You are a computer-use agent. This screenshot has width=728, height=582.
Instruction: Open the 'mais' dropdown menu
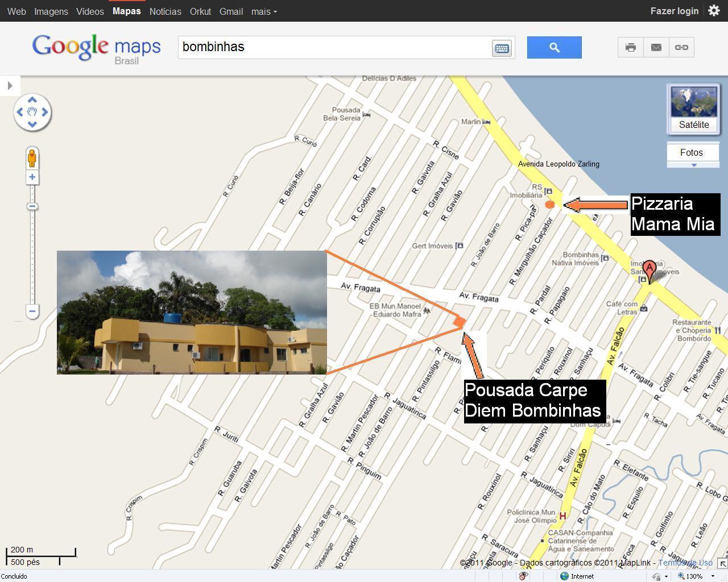click(x=264, y=11)
